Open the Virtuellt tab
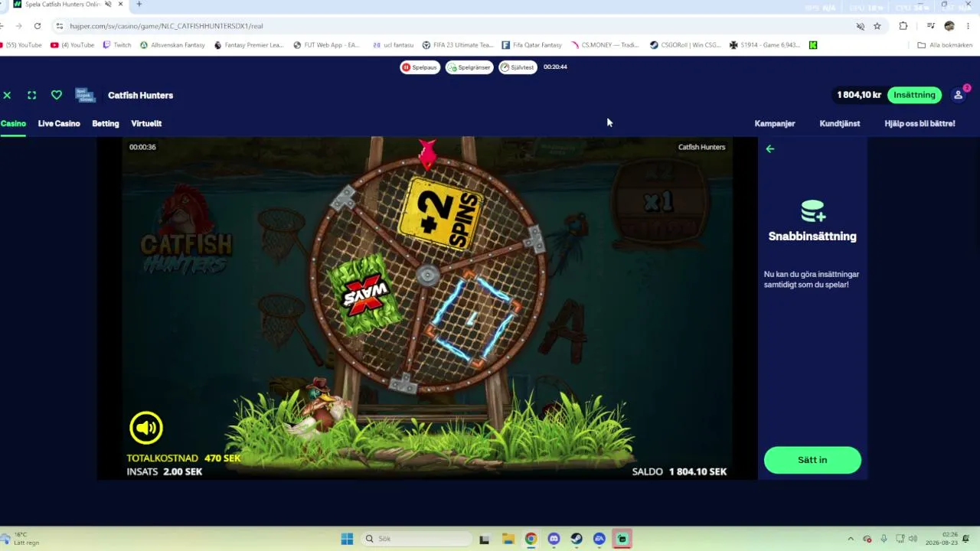Viewport: 980px width, 551px height. [x=146, y=123]
